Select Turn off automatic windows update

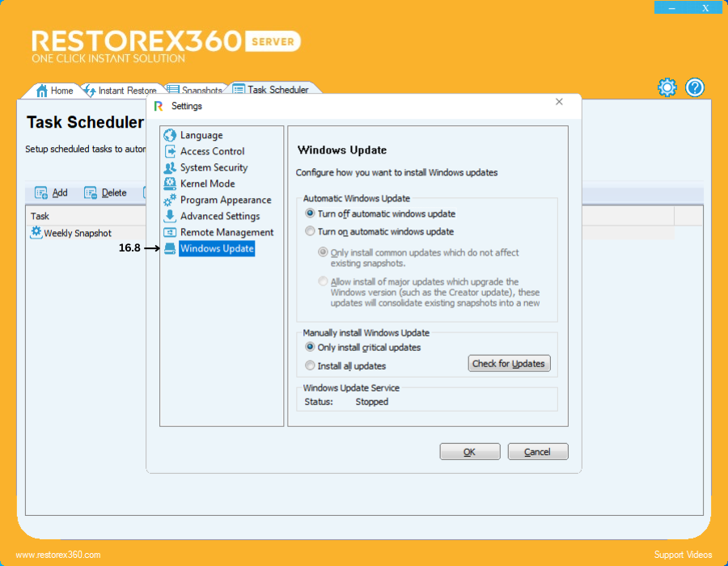[310, 214]
